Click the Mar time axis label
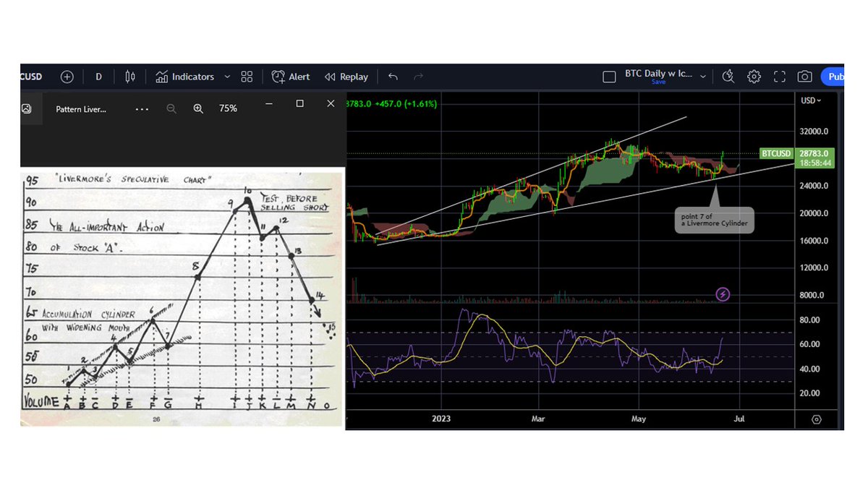 point(538,419)
